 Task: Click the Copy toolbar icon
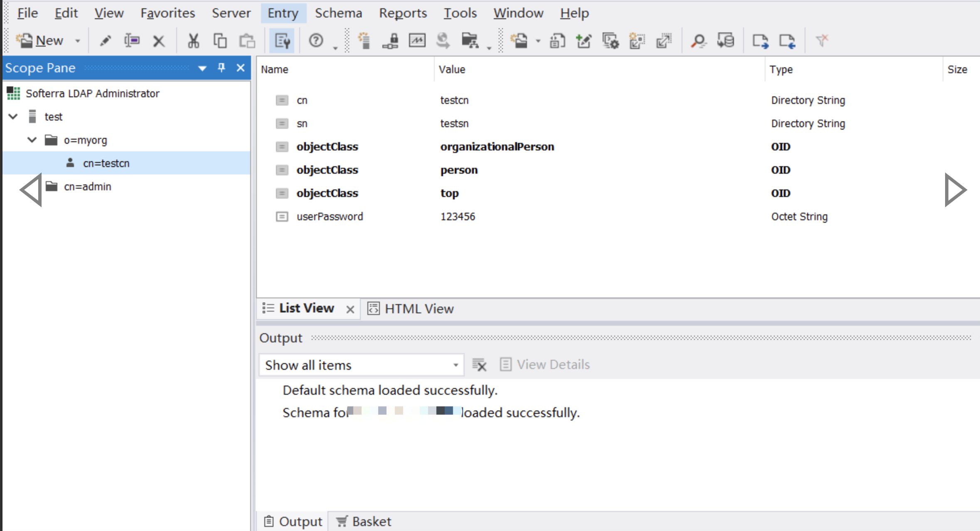pos(220,41)
